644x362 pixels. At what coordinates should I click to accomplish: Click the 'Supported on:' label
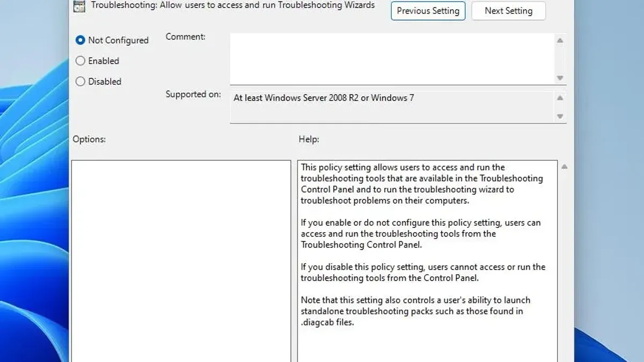[x=193, y=94]
